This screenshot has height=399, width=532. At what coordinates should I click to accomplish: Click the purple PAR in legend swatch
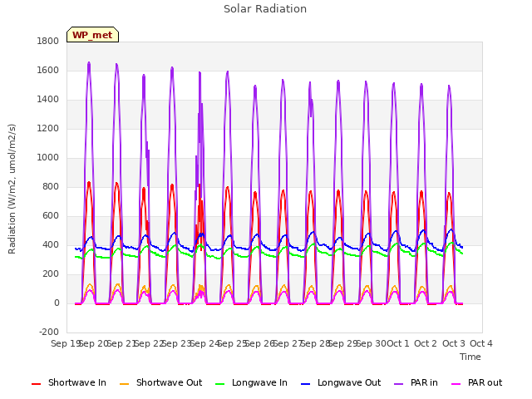click(399, 384)
